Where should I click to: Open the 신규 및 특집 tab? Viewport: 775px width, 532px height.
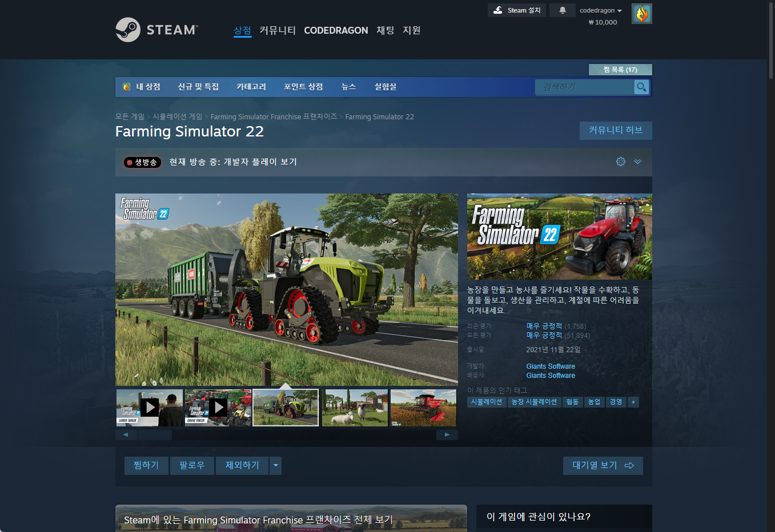[198, 87]
